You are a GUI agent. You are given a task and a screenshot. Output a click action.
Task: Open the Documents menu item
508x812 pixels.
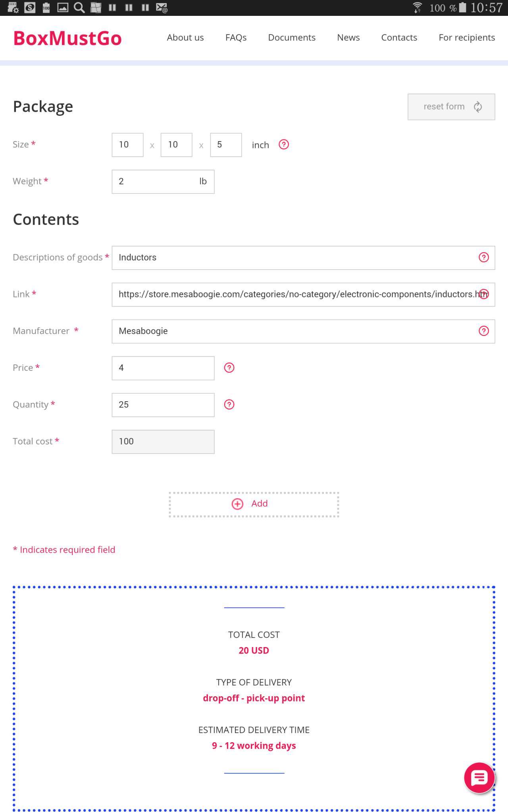(292, 38)
